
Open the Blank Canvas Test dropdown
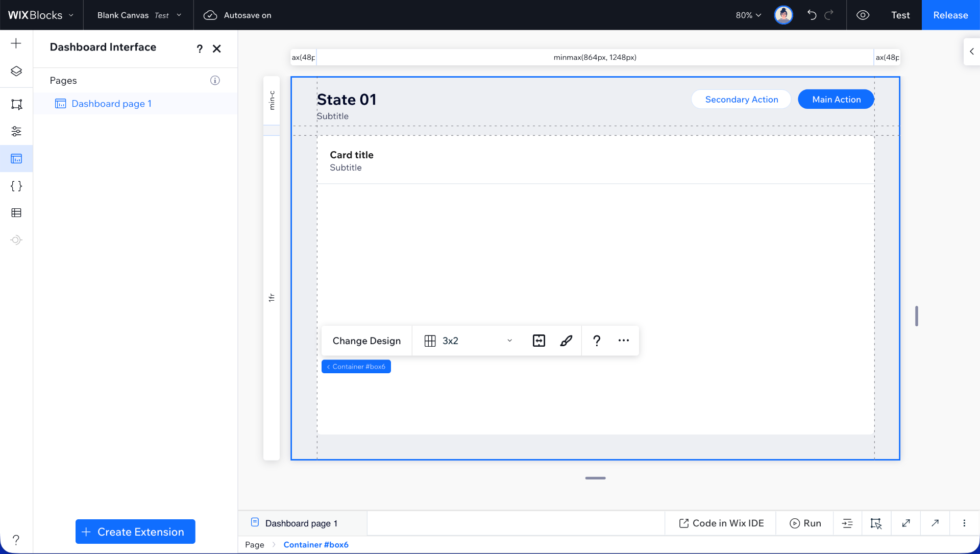click(x=139, y=15)
